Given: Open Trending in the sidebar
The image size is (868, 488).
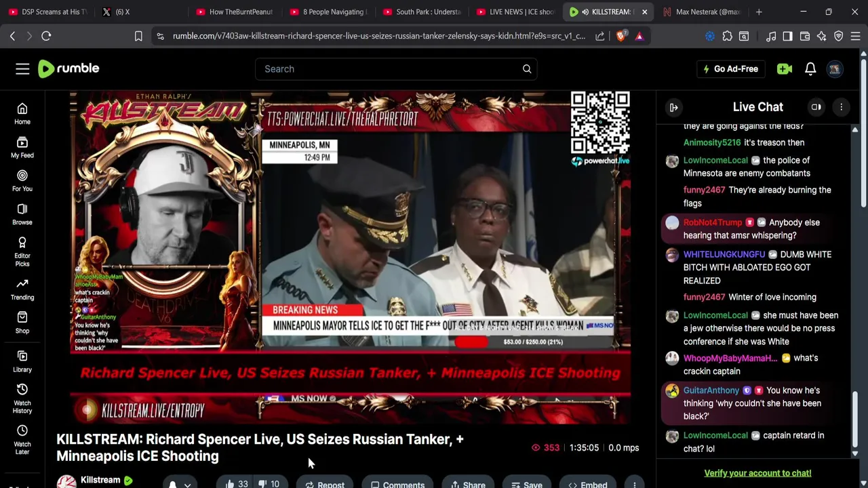Looking at the screenshot, I should tap(22, 289).
